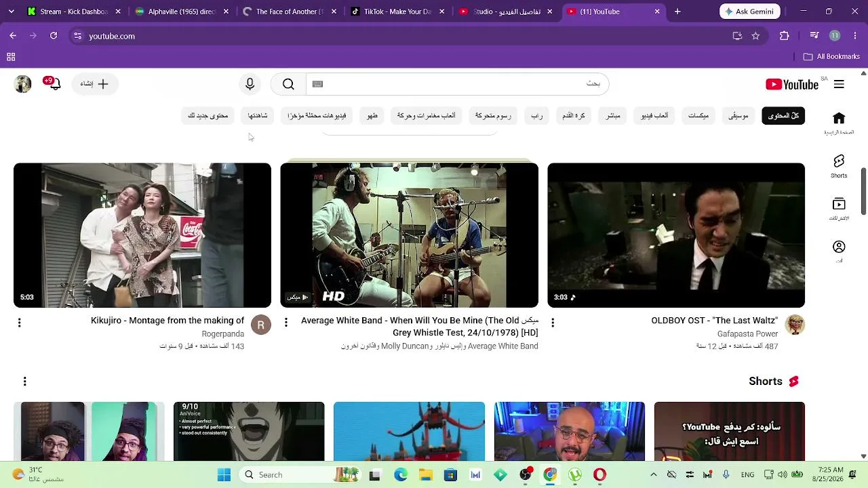The image size is (868, 488).
Task: Select the 'مباشر' filter chip
Action: (x=613, y=116)
